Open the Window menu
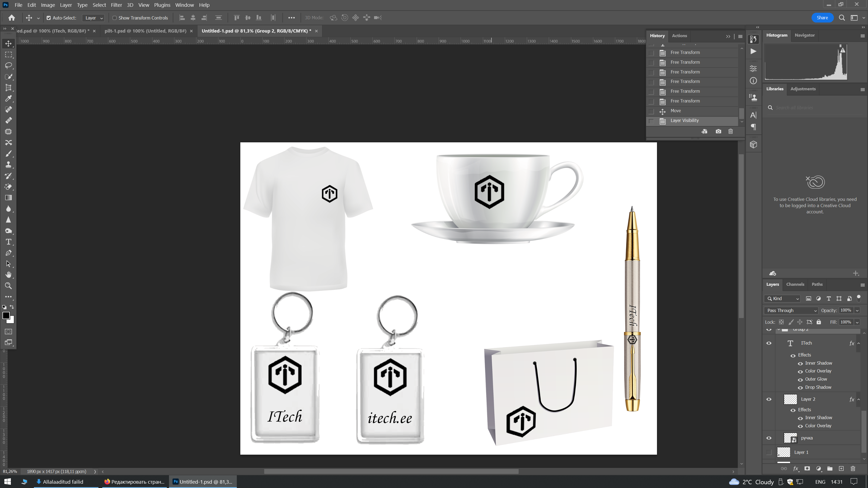 184,5
